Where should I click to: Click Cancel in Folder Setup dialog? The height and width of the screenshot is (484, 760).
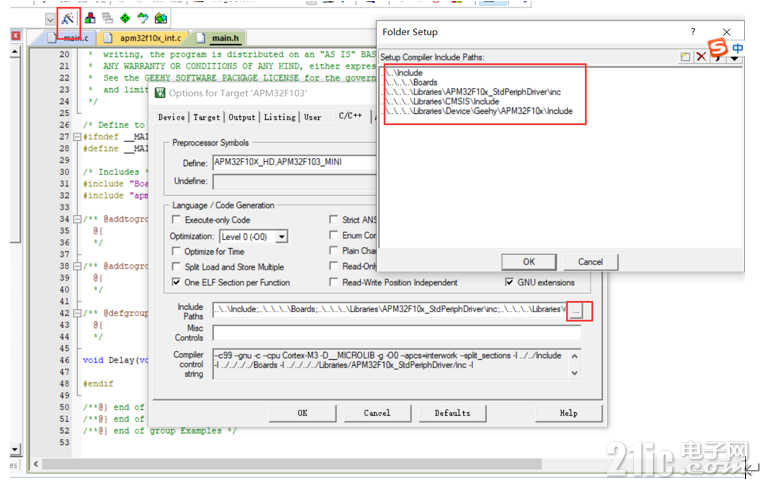(590, 262)
